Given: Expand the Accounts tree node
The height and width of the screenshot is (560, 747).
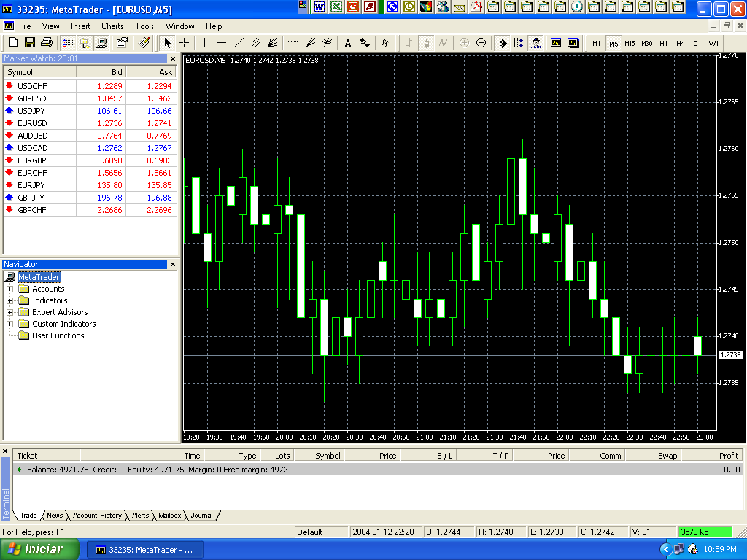Looking at the screenshot, I should [x=9, y=289].
